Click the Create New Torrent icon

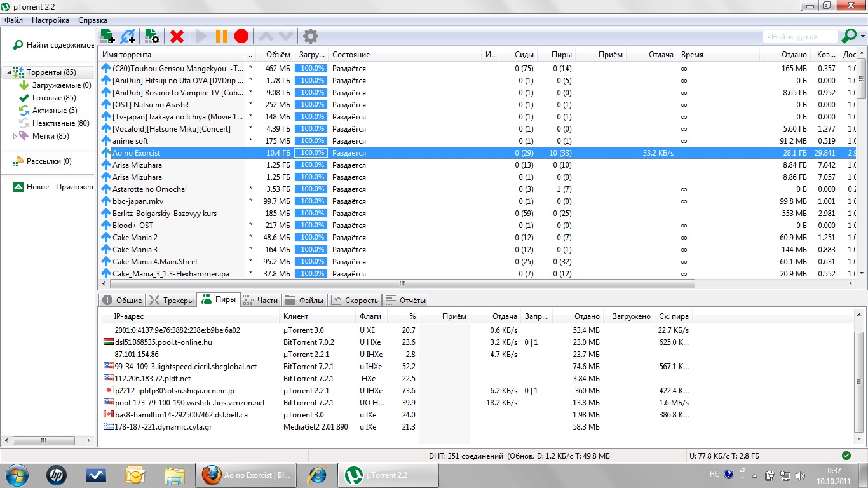(x=152, y=36)
